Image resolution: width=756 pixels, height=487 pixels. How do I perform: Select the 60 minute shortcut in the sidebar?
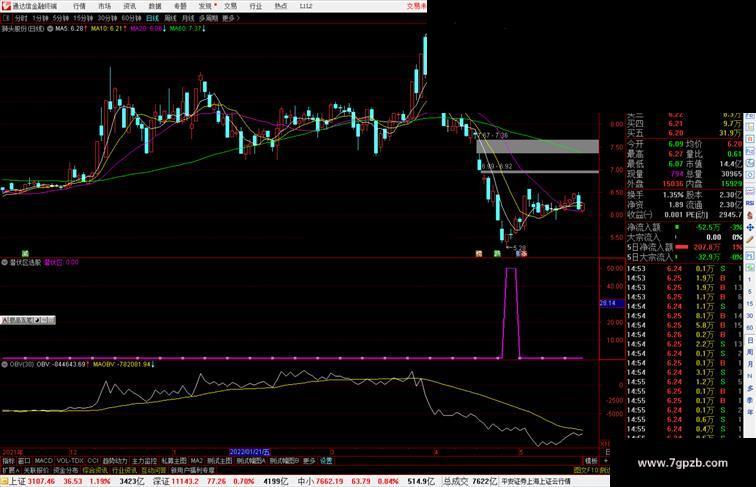pyautogui.click(x=750, y=328)
